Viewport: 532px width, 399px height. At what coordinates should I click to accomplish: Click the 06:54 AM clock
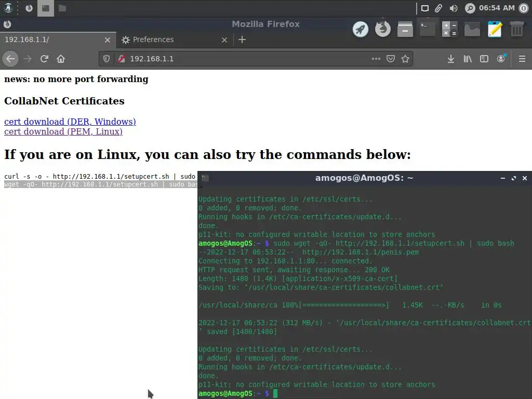pyautogui.click(x=497, y=8)
